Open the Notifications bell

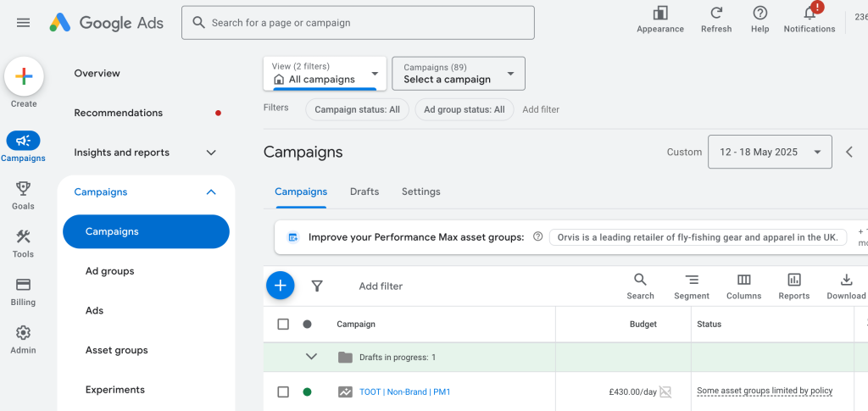(x=809, y=14)
